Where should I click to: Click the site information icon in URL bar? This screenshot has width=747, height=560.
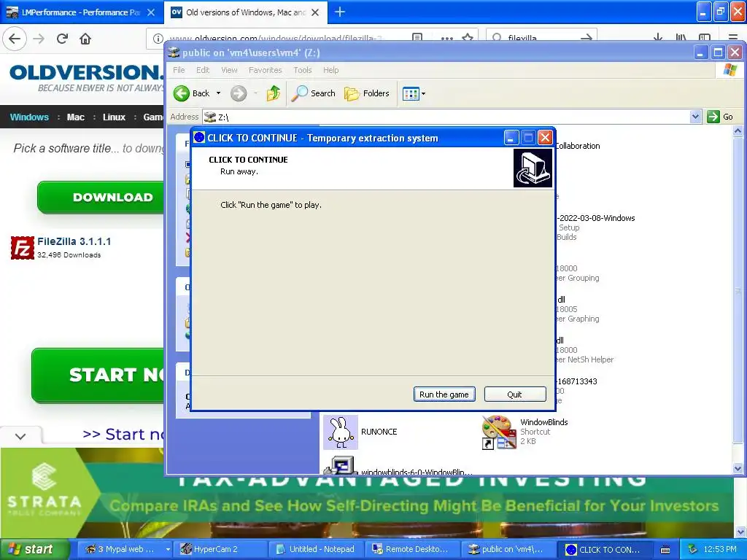coord(158,38)
